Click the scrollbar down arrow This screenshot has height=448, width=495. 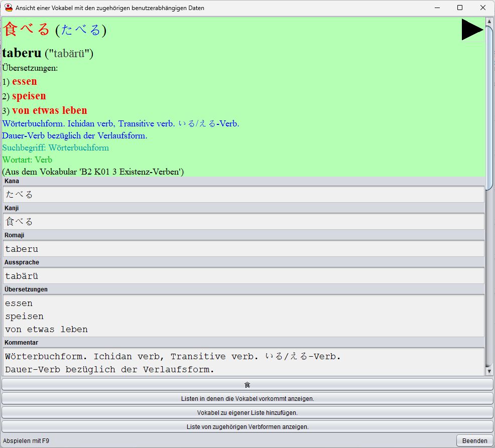point(489,372)
